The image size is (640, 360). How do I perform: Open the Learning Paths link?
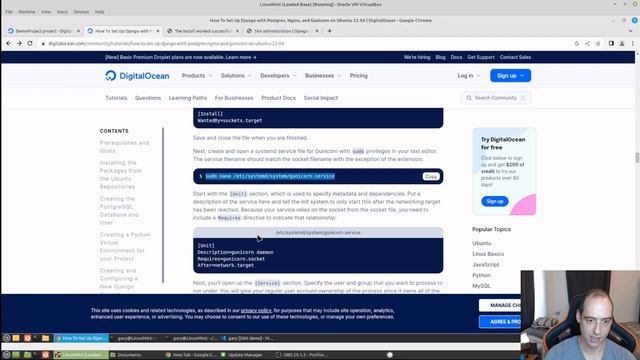click(x=188, y=98)
